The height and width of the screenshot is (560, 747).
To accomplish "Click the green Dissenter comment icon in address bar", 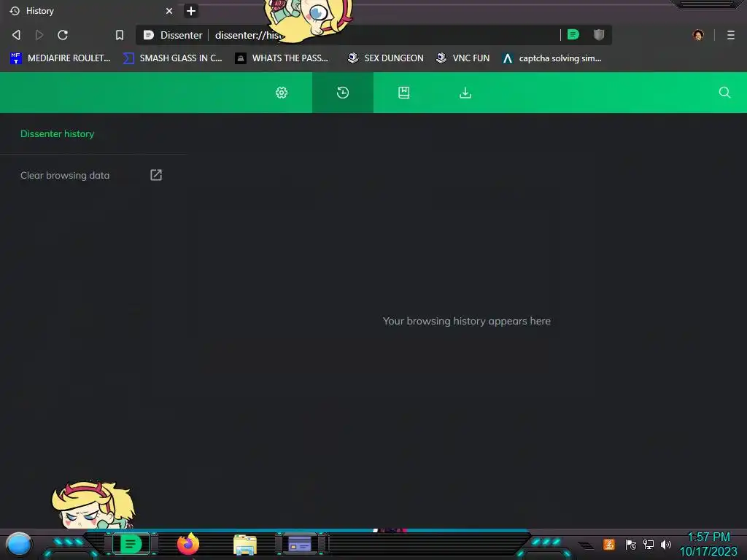I will tap(573, 34).
